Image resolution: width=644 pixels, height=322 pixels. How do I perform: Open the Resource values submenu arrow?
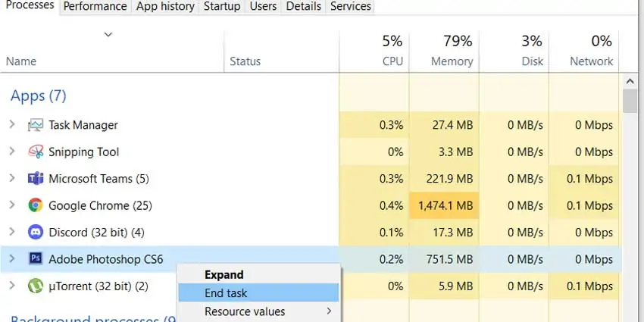329,311
